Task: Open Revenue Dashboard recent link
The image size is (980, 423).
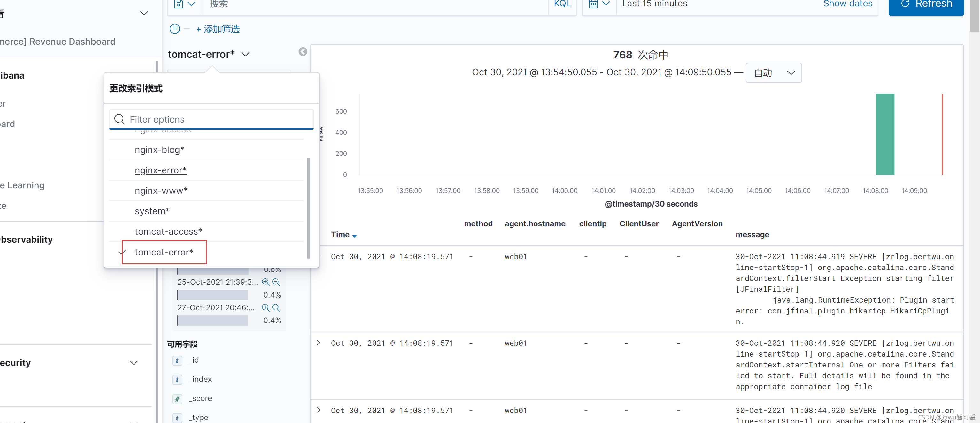Action: 57,42
